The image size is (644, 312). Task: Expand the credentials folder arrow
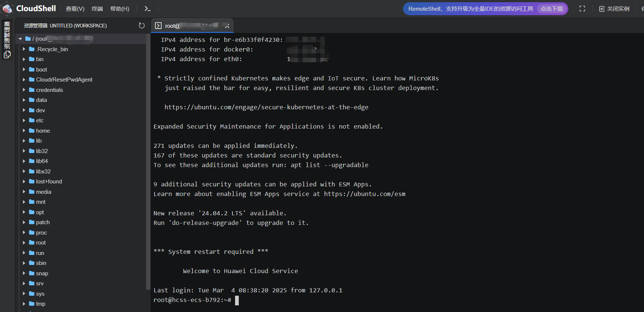[24, 90]
